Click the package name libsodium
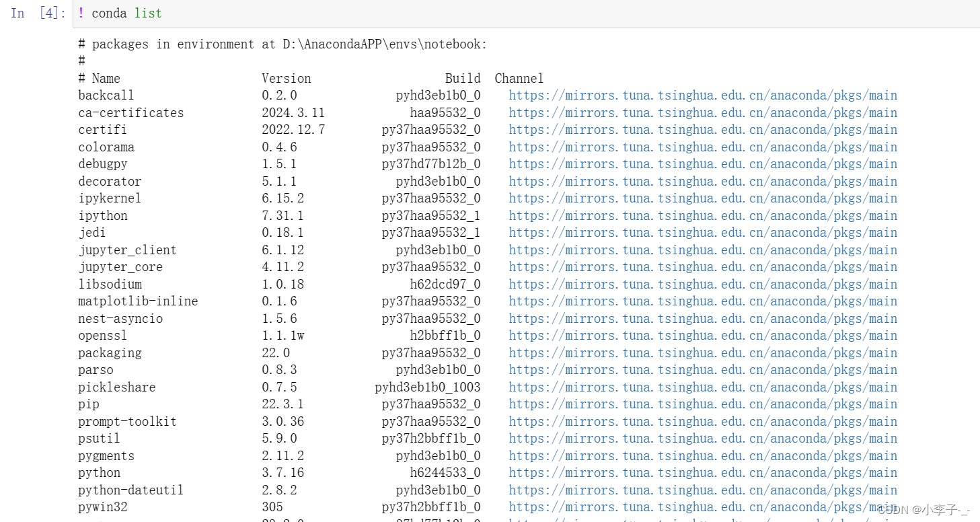 coord(110,285)
